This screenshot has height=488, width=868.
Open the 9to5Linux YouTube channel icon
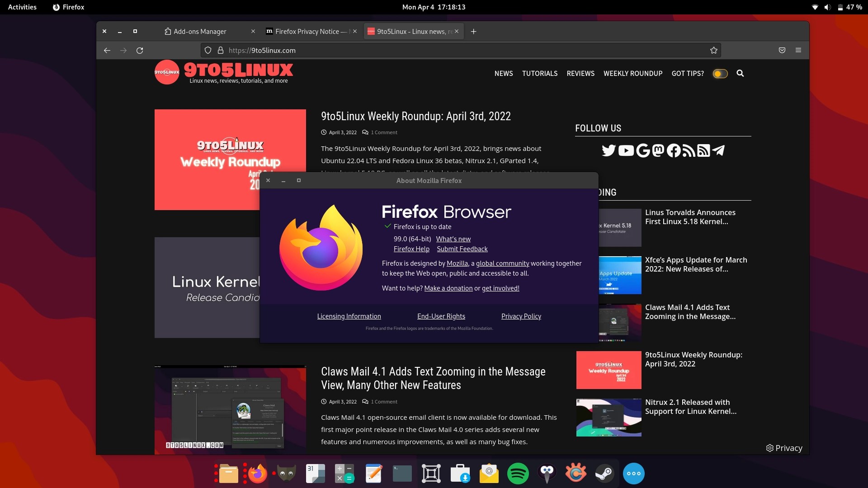coord(626,150)
